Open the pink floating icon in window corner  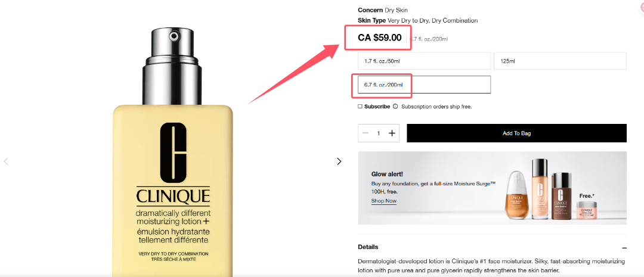tap(642, 7)
